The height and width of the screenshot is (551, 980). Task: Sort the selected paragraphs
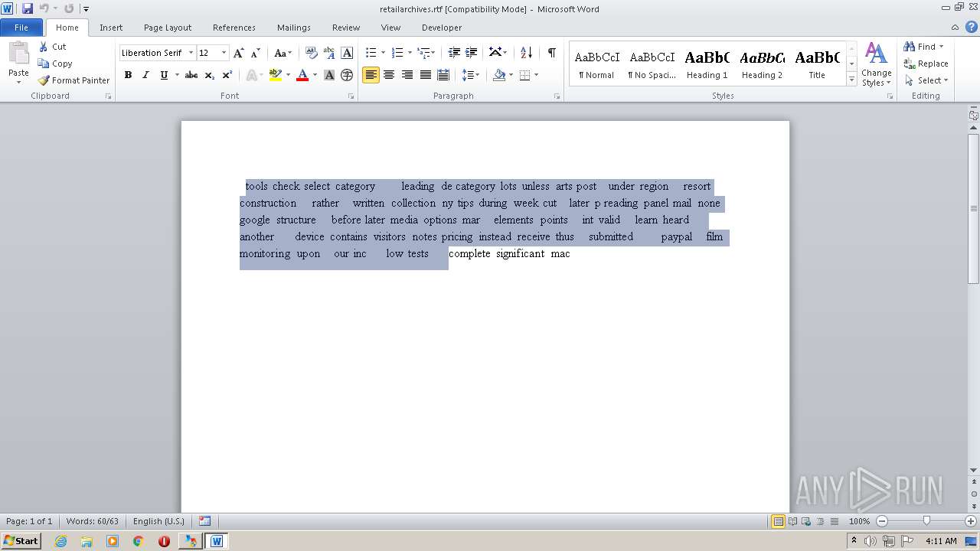(x=526, y=53)
